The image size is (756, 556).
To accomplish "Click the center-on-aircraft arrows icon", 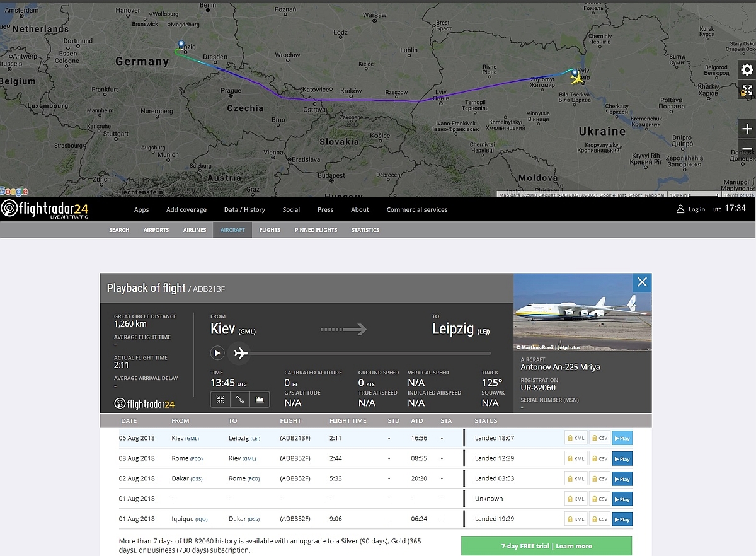I will [220, 399].
